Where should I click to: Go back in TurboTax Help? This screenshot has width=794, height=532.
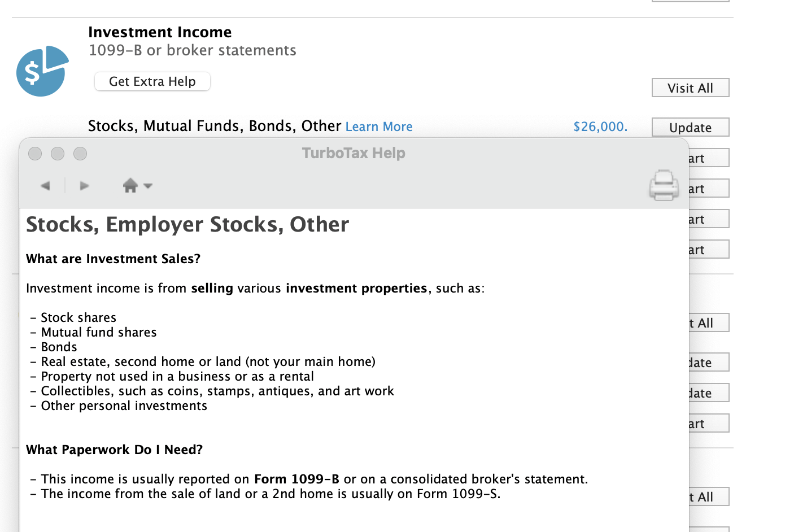(x=46, y=186)
